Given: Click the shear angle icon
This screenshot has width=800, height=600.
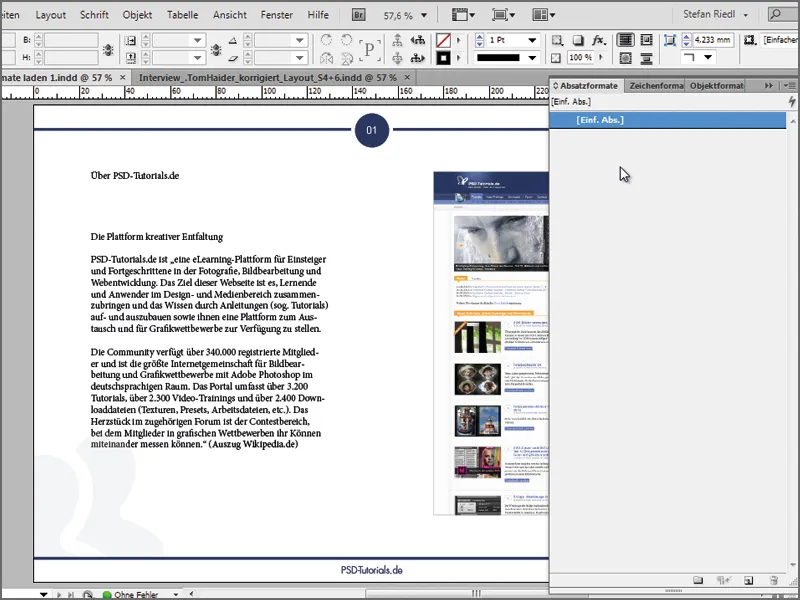Looking at the screenshot, I should 233,58.
